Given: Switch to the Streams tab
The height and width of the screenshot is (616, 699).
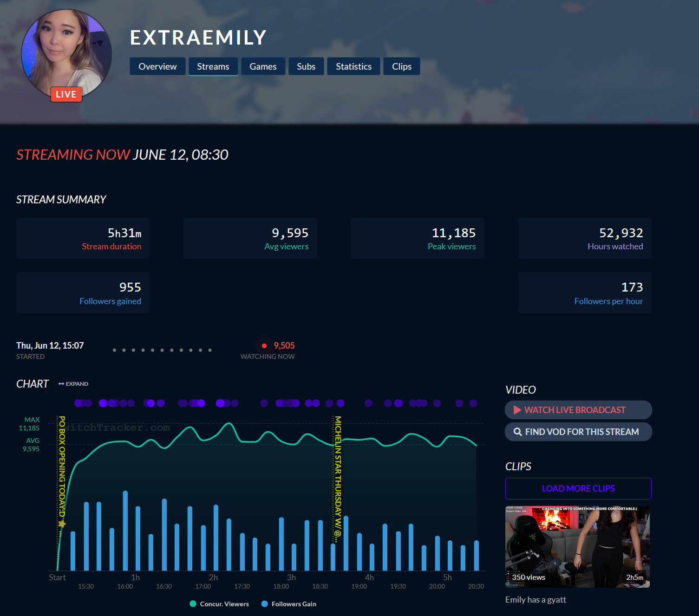Looking at the screenshot, I should pos(213,66).
